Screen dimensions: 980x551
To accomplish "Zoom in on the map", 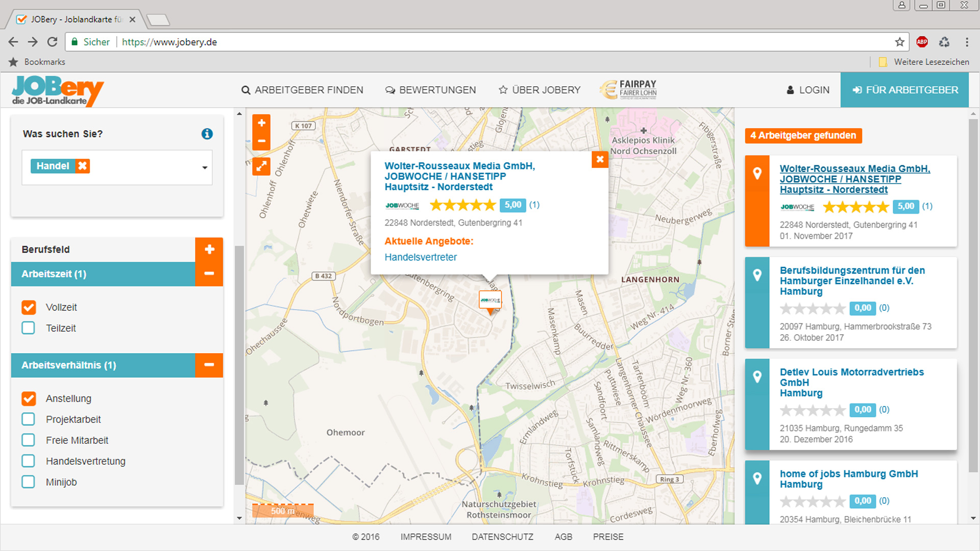I will click(x=261, y=123).
